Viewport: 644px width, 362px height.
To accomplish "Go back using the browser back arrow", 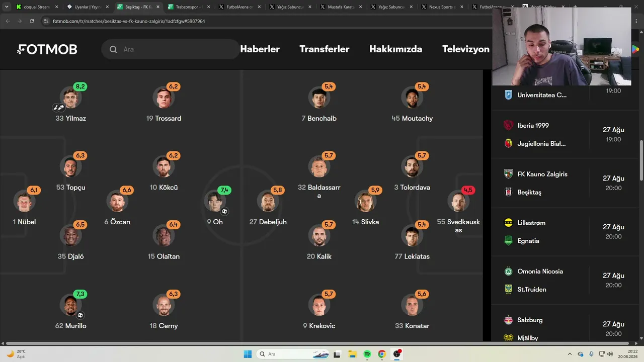I will point(8,21).
